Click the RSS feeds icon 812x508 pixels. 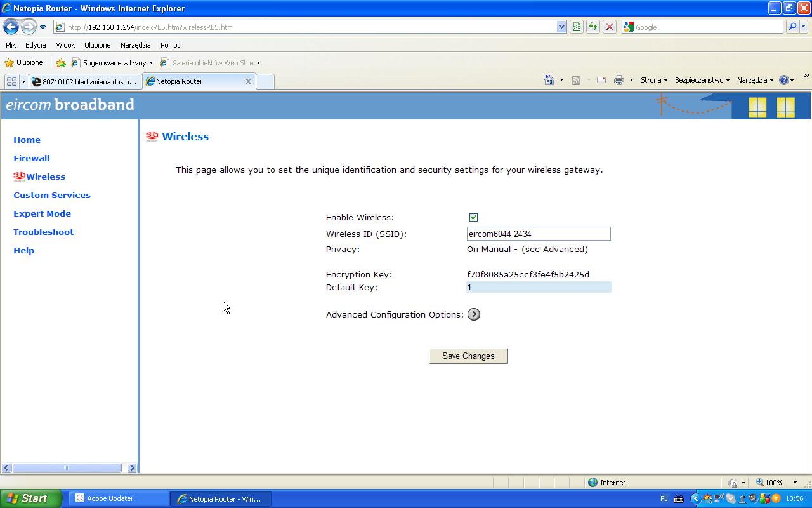point(576,80)
